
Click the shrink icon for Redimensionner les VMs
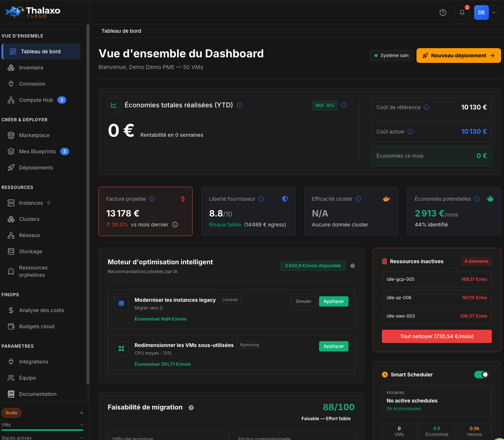pos(121,348)
